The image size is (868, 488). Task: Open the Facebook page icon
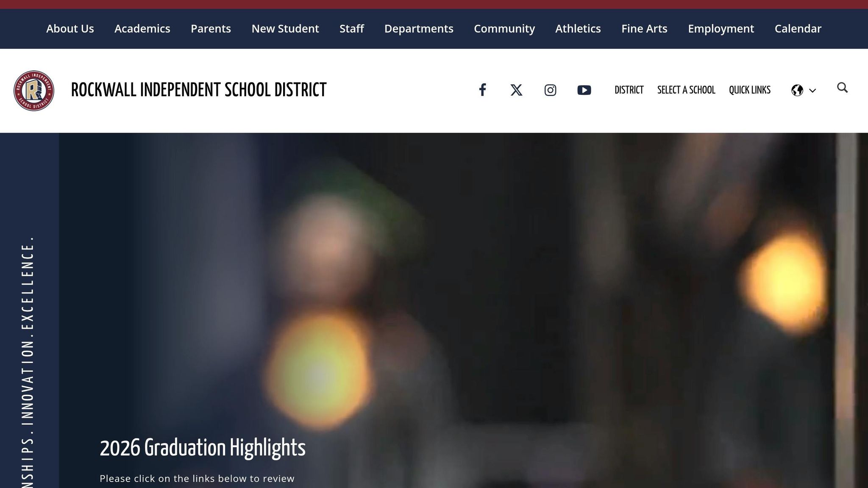coord(482,90)
